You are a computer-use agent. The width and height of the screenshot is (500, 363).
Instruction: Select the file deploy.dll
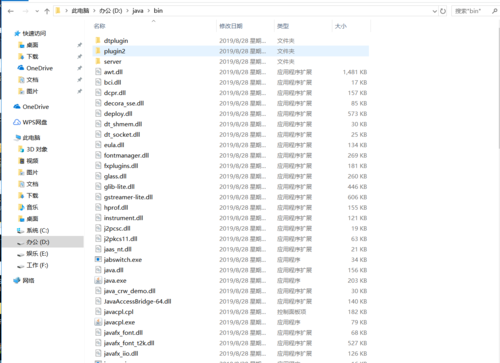tap(118, 114)
